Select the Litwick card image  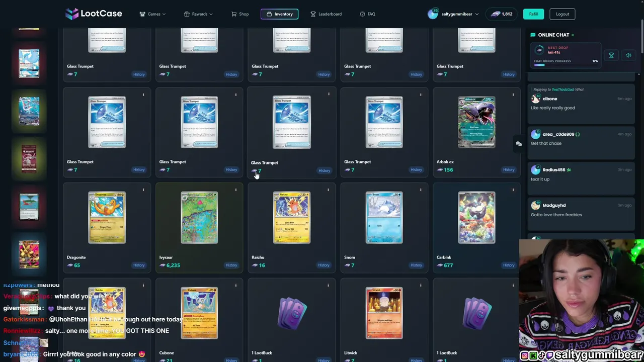(x=384, y=313)
